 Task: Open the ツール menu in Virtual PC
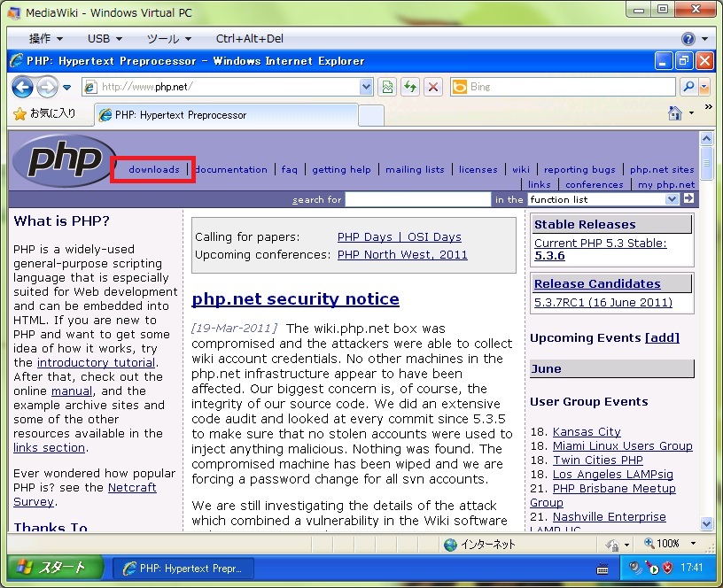(168, 39)
